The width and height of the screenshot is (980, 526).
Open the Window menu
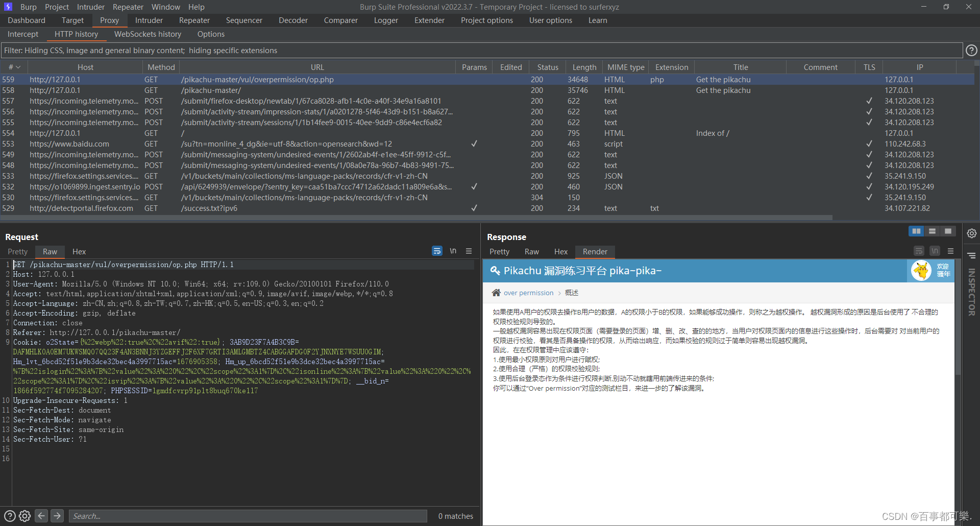[x=166, y=7]
